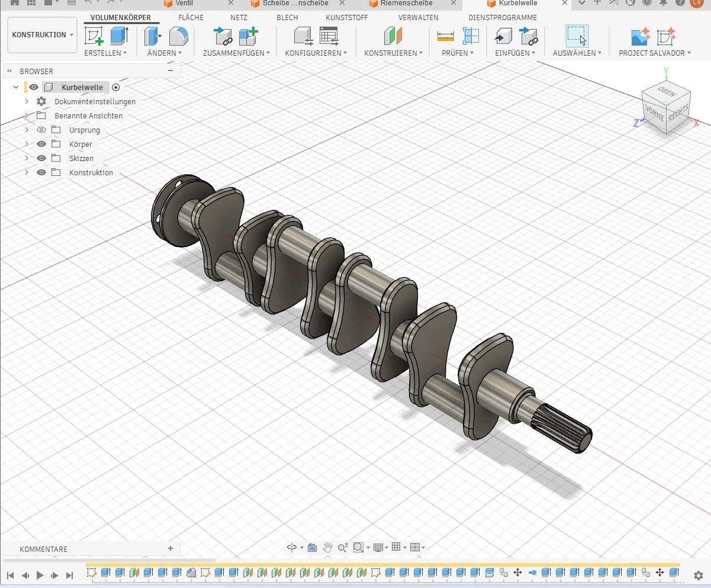Viewport: 711px width, 588px height.
Task: Hide the Körper folder
Action: (41, 144)
